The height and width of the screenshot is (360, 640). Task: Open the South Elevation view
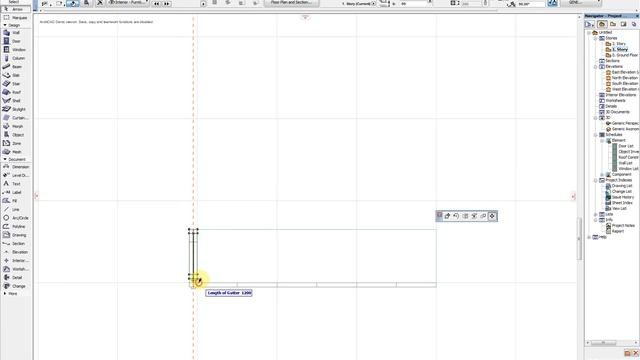click(x=622, y=83)
